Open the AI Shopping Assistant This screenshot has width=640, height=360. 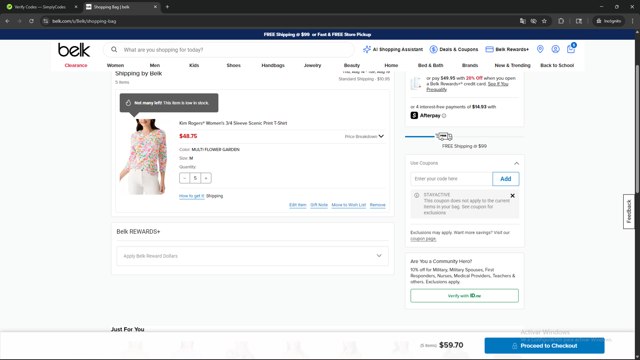393,49
